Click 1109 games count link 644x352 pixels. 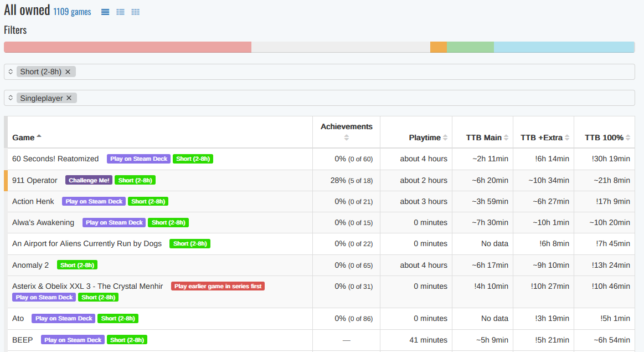click(x=72, y=12)
